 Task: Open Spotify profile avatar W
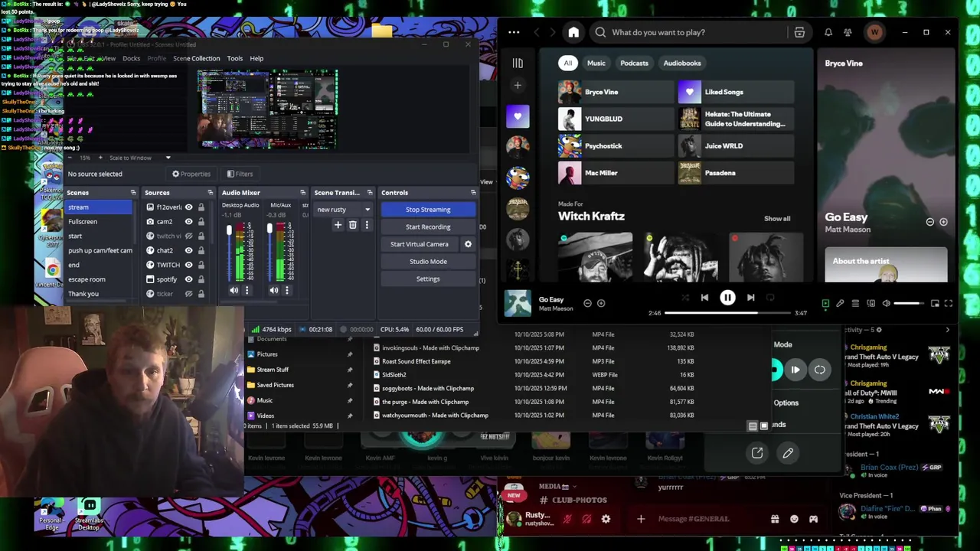click(874, 32)
